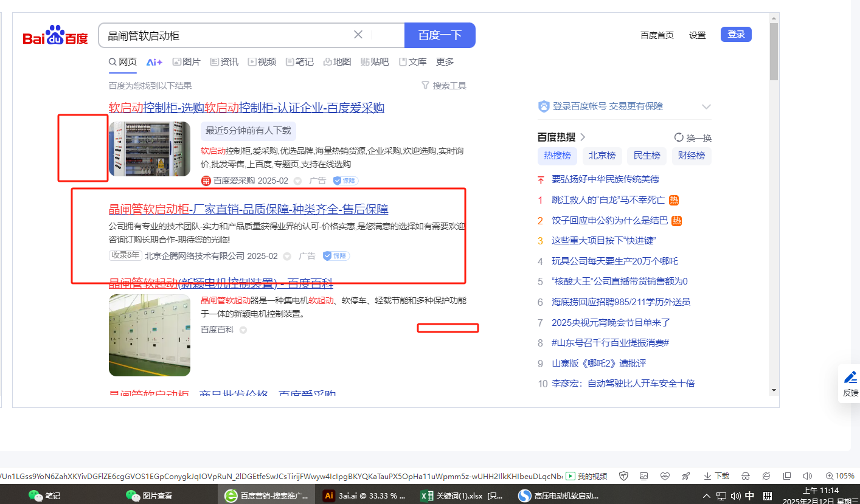Click the shield icon beside 登录百度帐号
Viewport: 860px width, 504px height.
(544, 106)
